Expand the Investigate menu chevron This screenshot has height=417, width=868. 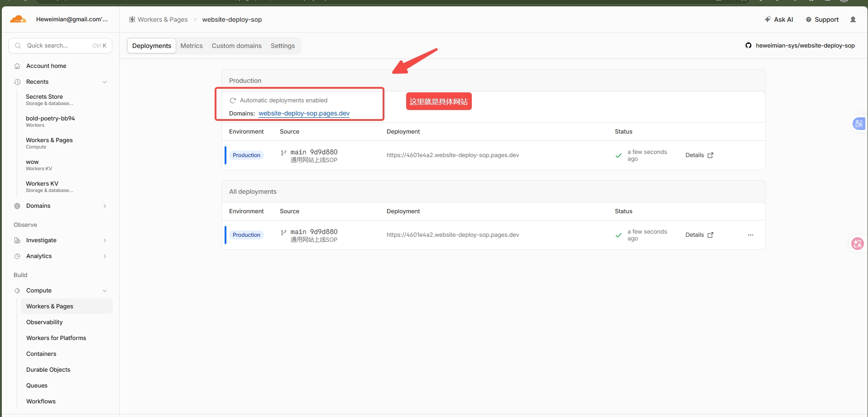pyautogui.click(x=105, y=240)
